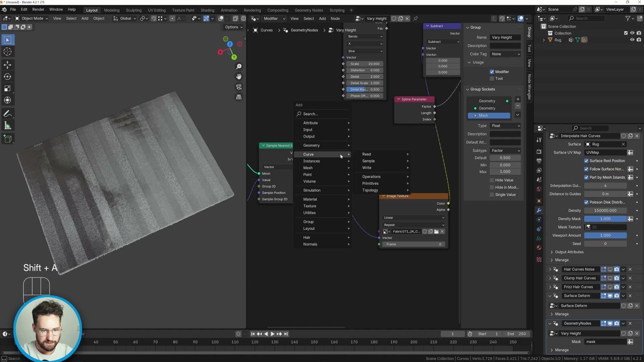This screenshot has width=644, height=362.
Task: Select the Measure tool
Action: 7,126
